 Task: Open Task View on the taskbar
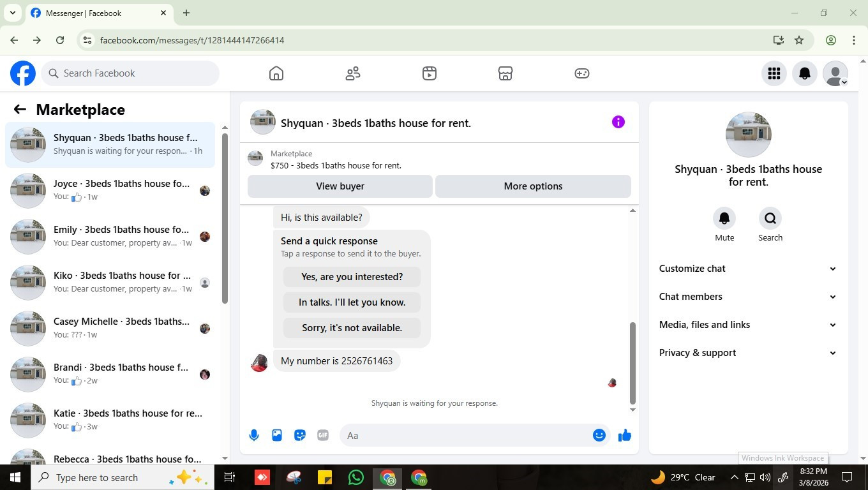(230, 477)
